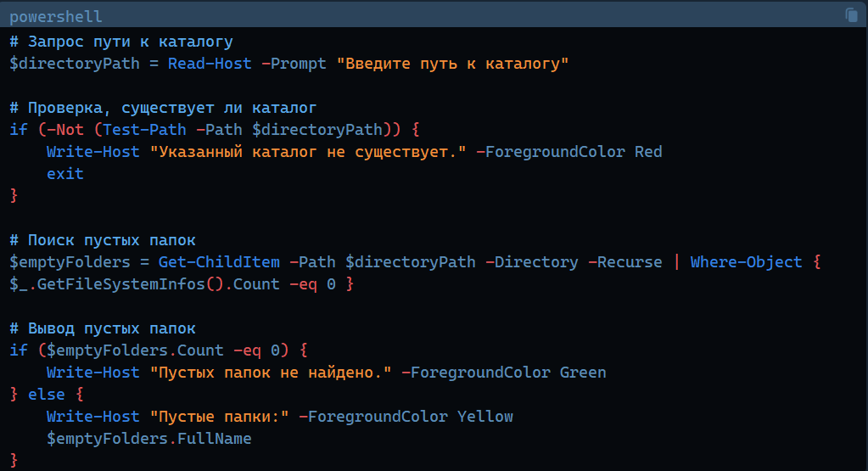
Task: Click the color value Green
Action: [x=583, y=373]
